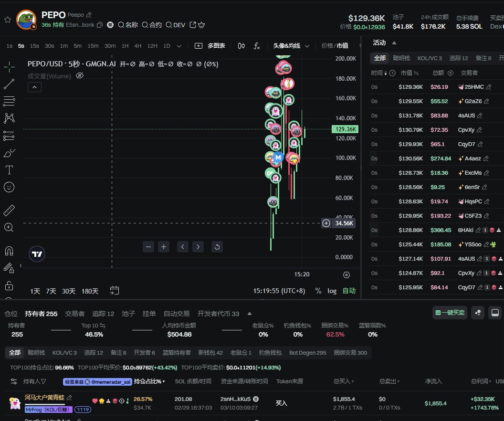Search by 名称 on the token header

pyautogui.click(x=128, y=25)
